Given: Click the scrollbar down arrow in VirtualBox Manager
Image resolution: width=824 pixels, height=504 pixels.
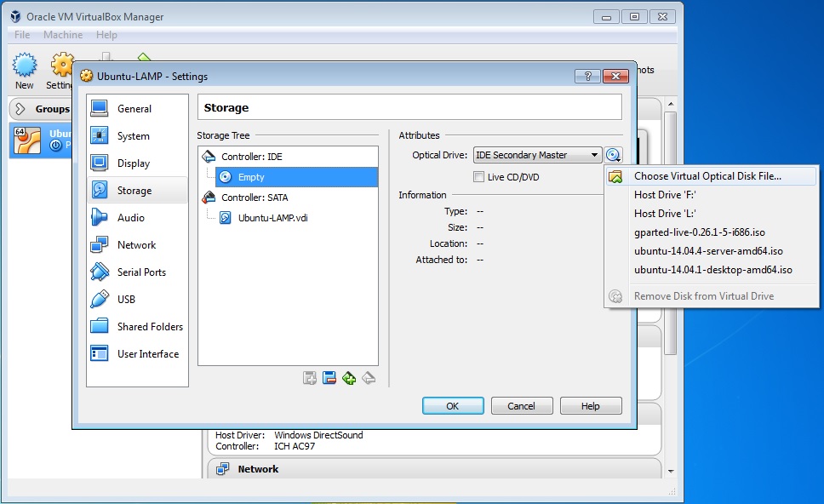Looking at the screenshot, I should [x=671, y=472].
